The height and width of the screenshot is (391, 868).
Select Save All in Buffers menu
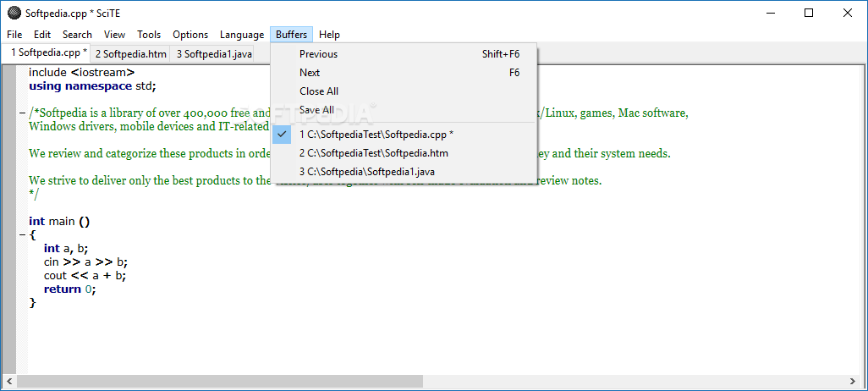click(x=404, y=110)
